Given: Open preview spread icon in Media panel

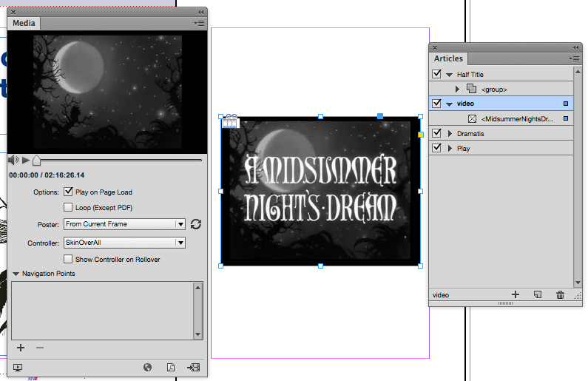Looking at the screenshot, I should click(18, 367).
